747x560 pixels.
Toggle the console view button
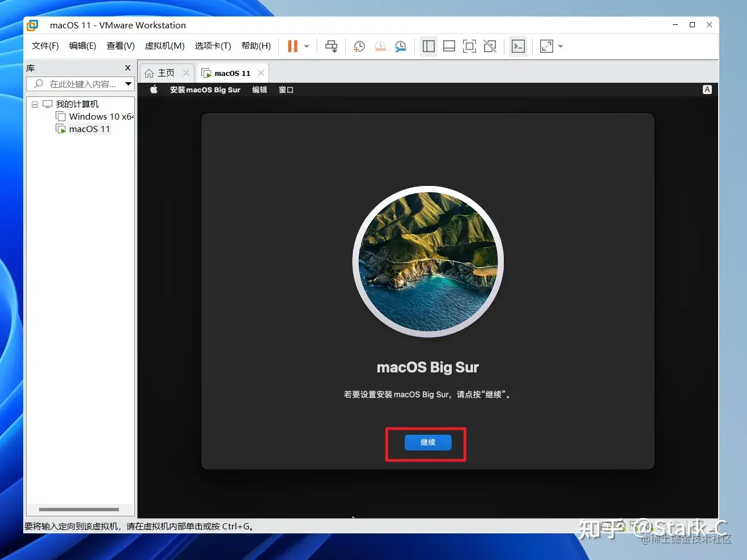point(519,46)
